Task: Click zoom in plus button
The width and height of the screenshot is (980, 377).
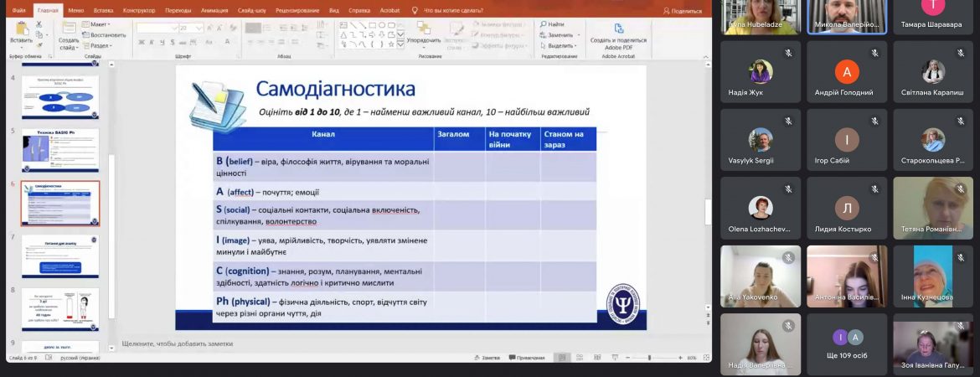Action: pyautogui.click(x=680, y=358)
